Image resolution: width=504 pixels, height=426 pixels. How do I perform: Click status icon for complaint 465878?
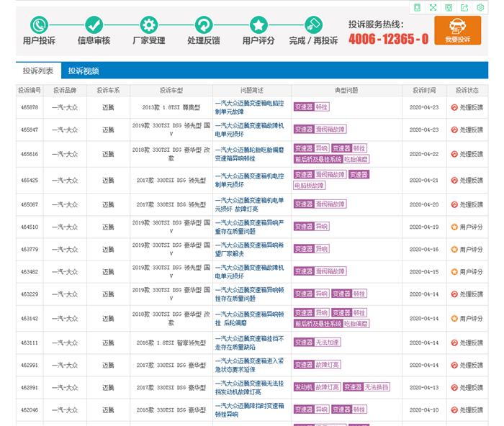[x=454, y=107]
